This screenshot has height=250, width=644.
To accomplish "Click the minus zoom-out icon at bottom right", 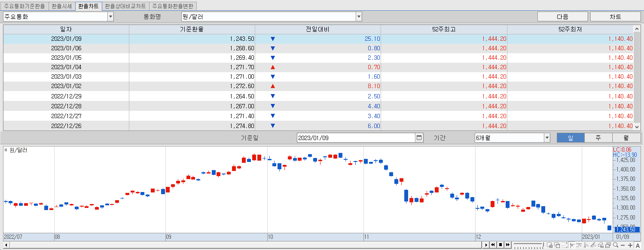I will point(623,245).
